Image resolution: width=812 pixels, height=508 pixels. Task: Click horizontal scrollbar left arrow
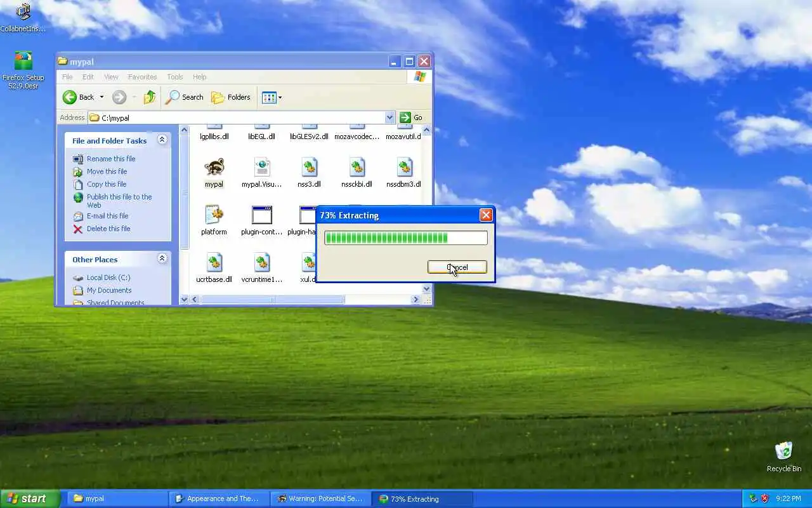click(195, 299)
